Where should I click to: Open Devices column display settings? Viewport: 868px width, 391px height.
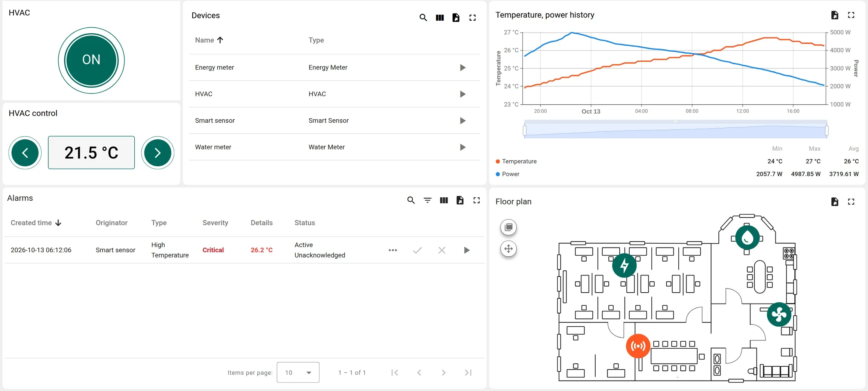coord(440,18)
